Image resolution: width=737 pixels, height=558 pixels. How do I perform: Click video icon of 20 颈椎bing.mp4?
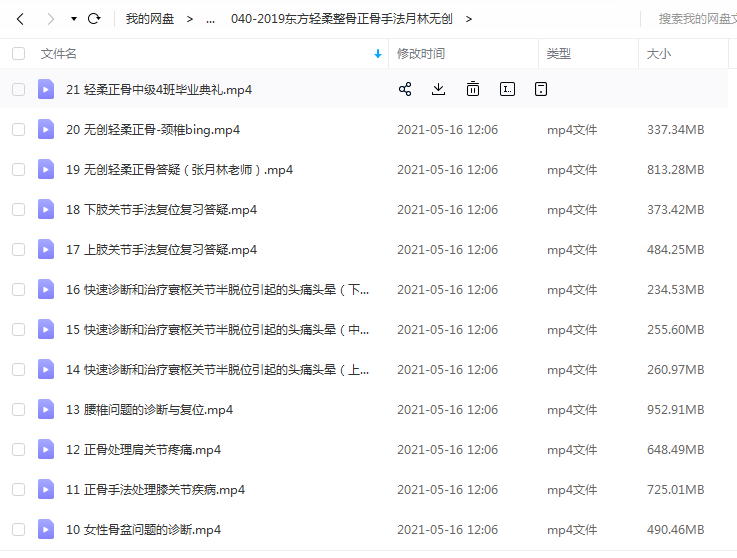(x=46, y=129)
